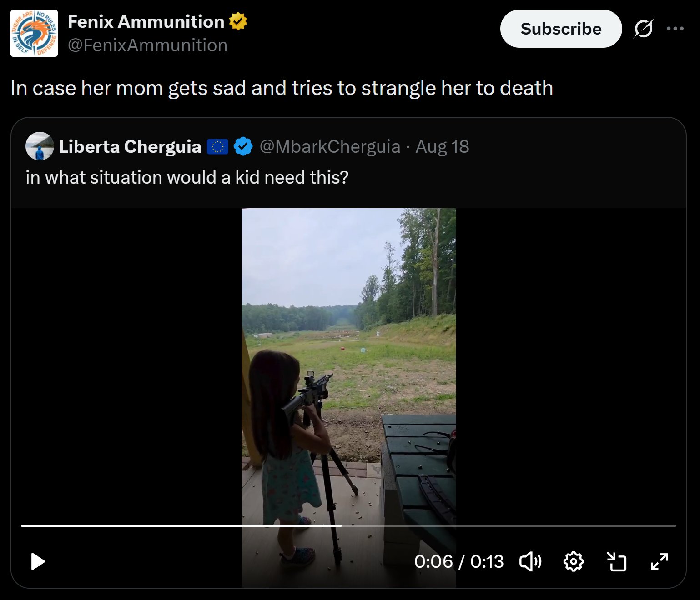Open the three-dot more options menu
The height and width of the screenshot is (600, 700).
pos(675,29)
